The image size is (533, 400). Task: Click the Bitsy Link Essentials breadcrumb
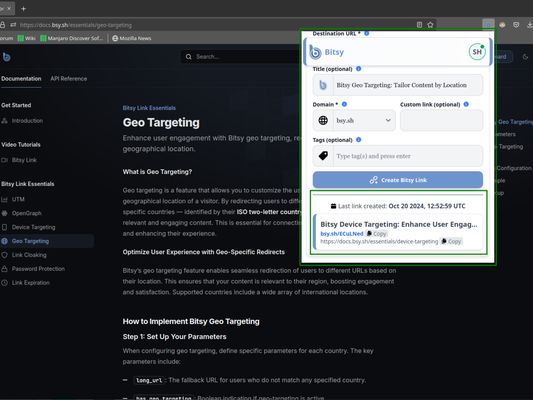point(149,108)
